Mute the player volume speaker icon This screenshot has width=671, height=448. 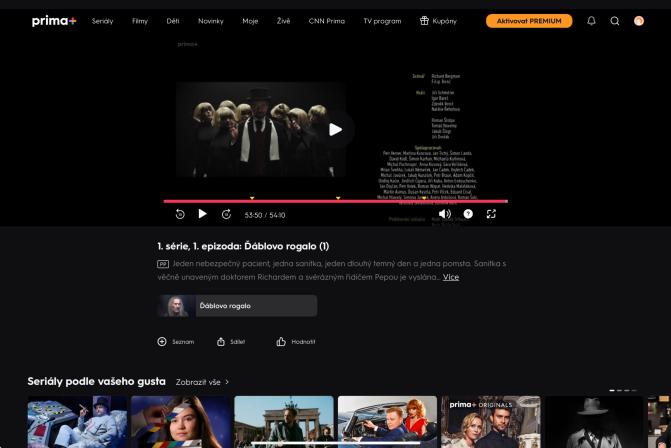(445, 214)
